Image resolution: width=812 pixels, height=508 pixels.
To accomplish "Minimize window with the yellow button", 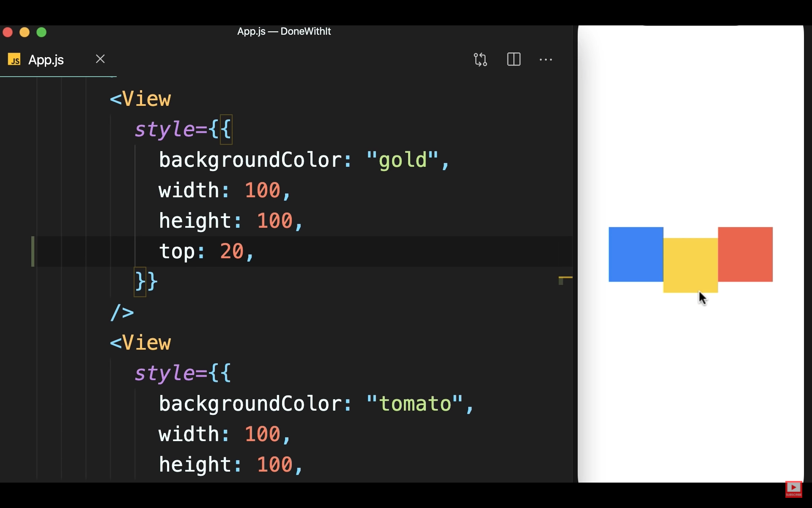I will (x=25, y=32).
